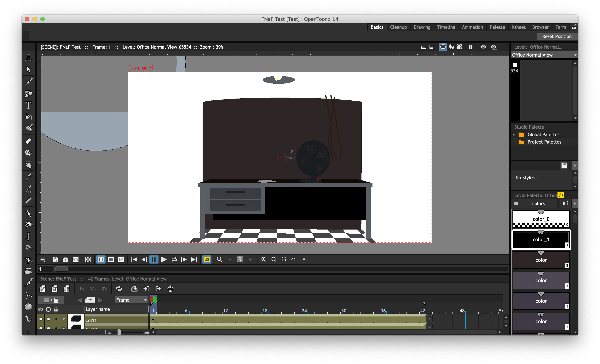The height and width of the screenshot is (364, 600).
Task: Switch to the Xsheet room tab
Action: 518,27
